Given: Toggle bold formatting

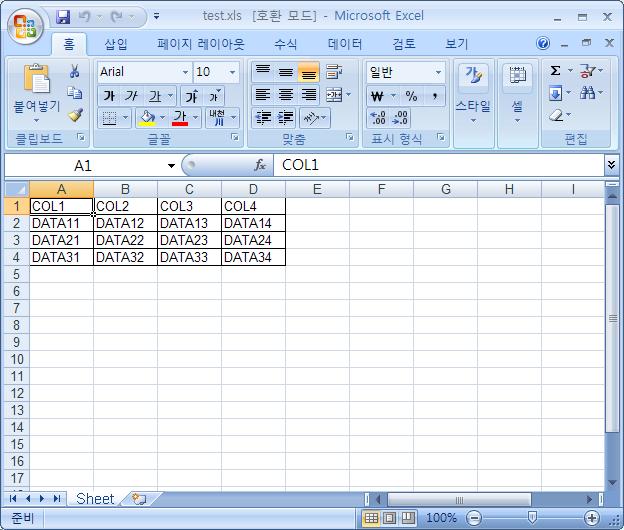Looking at the screenshot, I should (x=109, y=96).
